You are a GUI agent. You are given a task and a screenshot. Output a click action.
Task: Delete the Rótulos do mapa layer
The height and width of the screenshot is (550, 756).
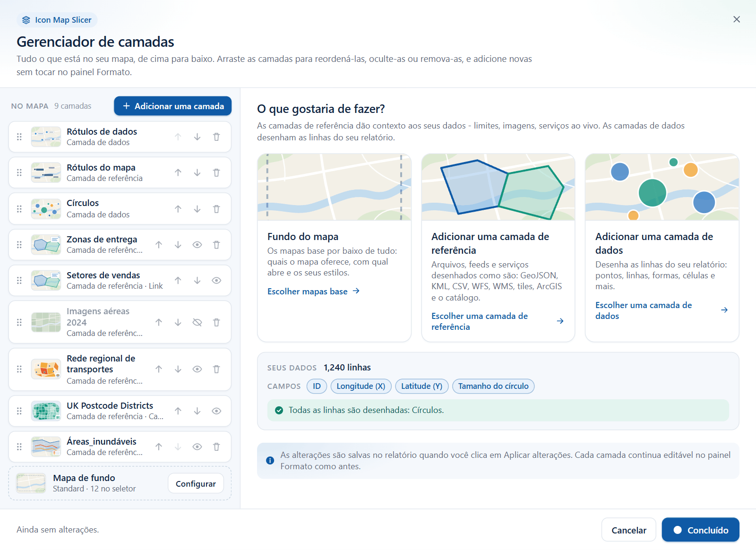click(x=216, y=173)
